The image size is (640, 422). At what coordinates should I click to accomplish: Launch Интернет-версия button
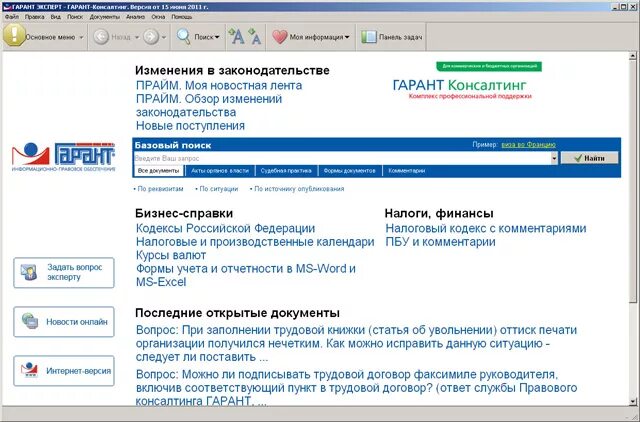click(64, 371)
